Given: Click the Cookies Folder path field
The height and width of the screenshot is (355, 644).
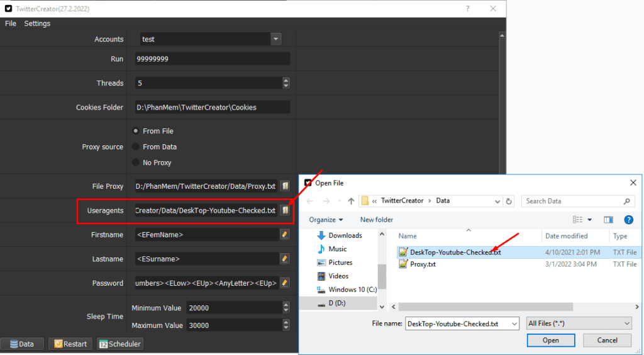Looking at the screenshot, I should pyautogui.click(x=213, y=107).
